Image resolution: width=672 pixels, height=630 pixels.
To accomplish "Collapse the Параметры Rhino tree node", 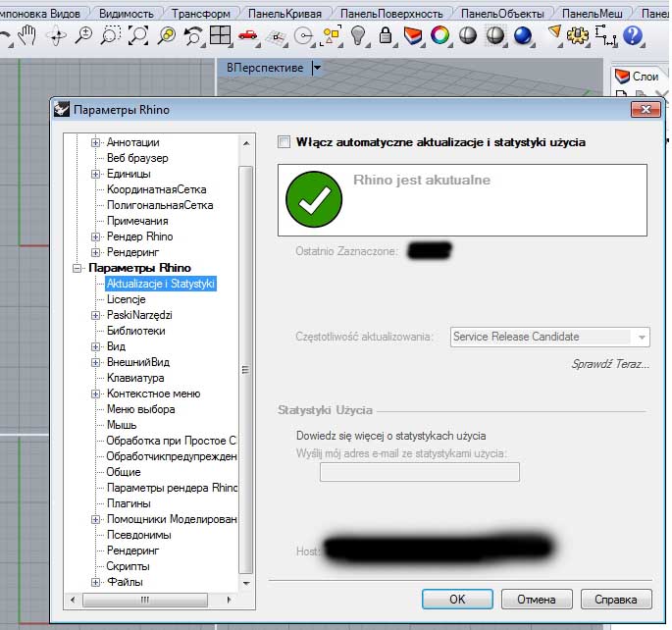I will point(78,268).
